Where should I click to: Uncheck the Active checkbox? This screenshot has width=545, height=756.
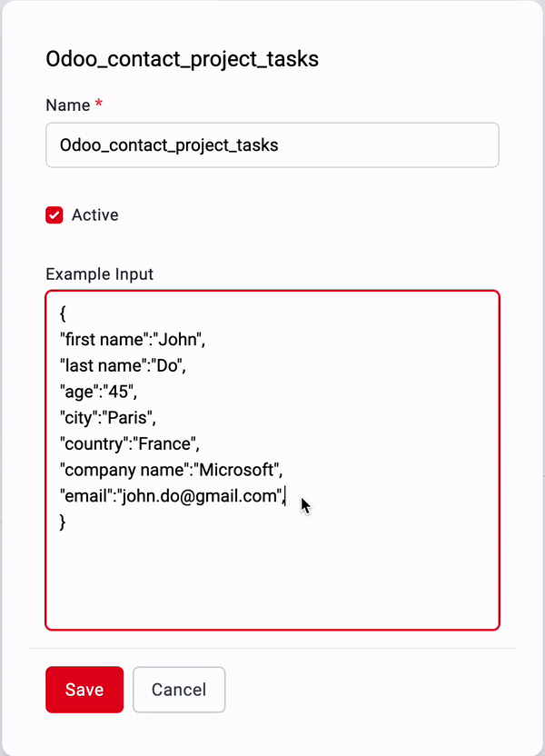[x=54, y=215]
